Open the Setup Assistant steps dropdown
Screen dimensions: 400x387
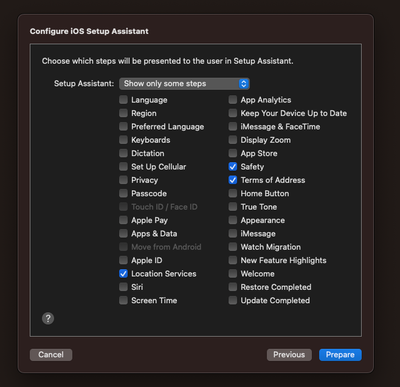tap(184, 84)
